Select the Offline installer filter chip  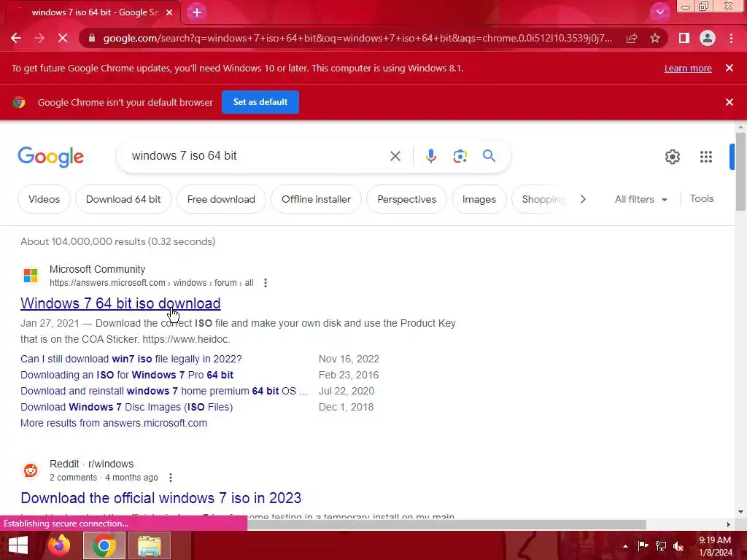coord(316,199)
